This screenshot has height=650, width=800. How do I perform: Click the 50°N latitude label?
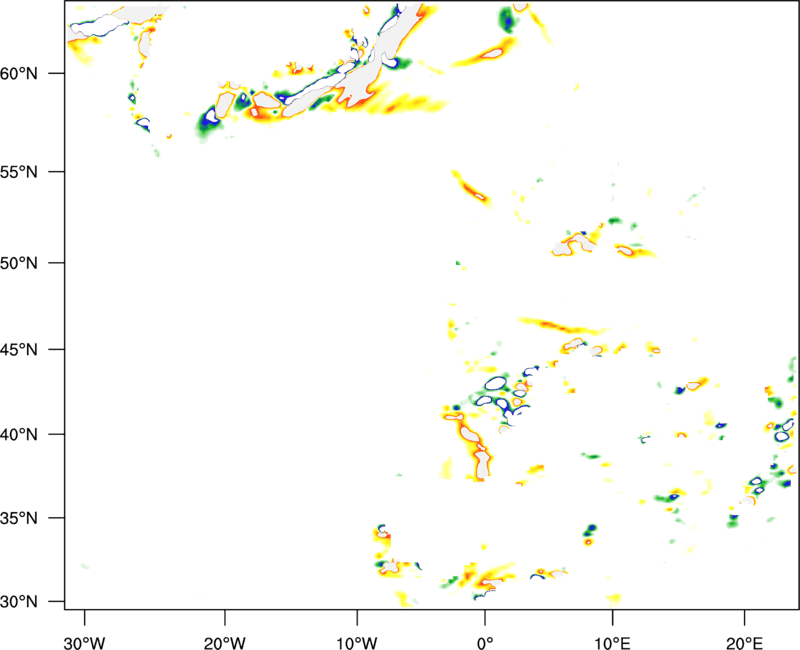tap(19, 263)
